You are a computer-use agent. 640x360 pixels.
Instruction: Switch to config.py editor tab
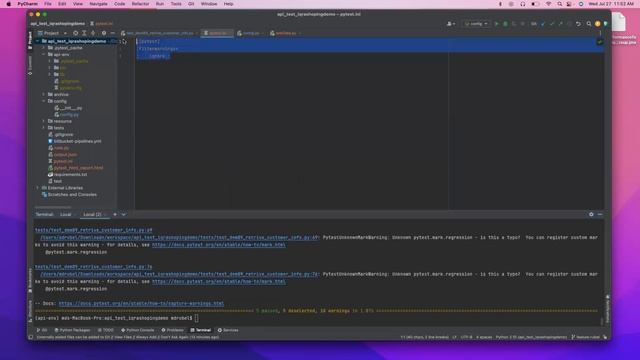[x=251, y=33]
